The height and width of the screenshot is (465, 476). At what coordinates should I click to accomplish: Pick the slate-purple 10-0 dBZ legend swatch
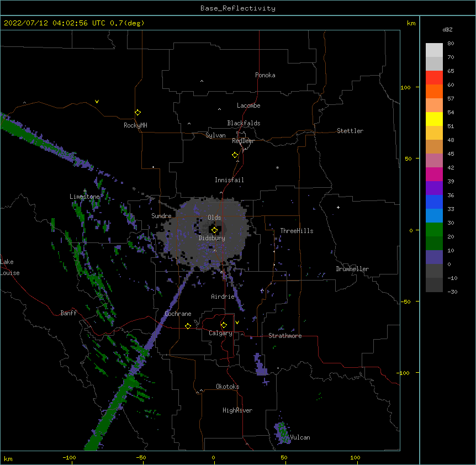[434, 257]
